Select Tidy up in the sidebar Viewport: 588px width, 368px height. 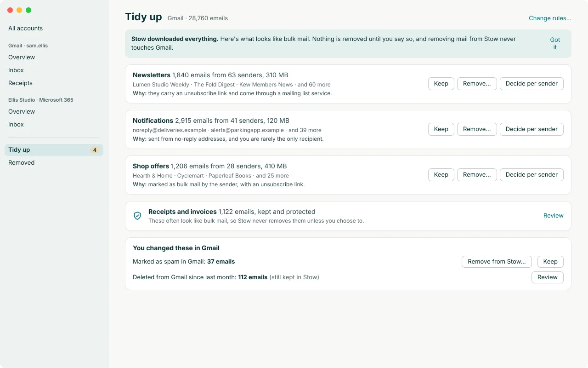pyautogui.click(x=54, y=150)
